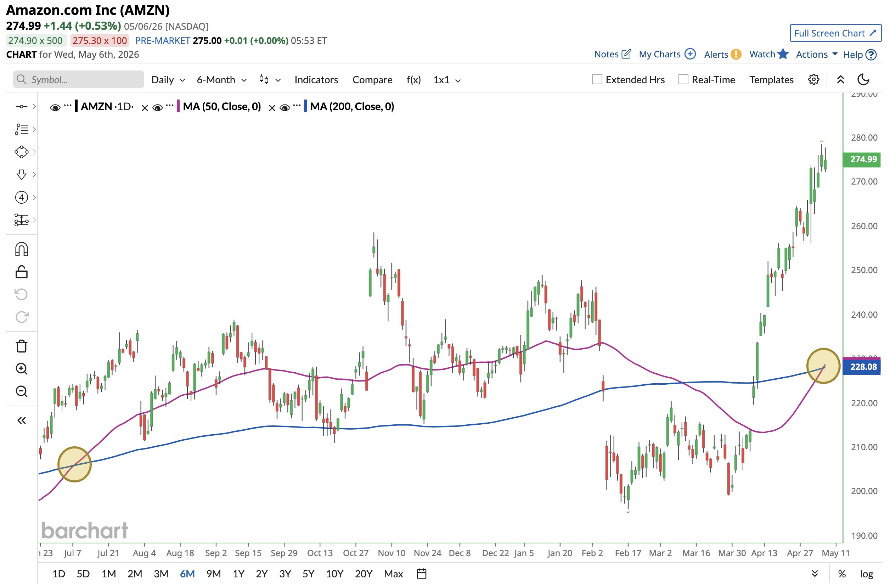Select the trend line drawing tool
The image size is (890, 588).
click(21, 107)
